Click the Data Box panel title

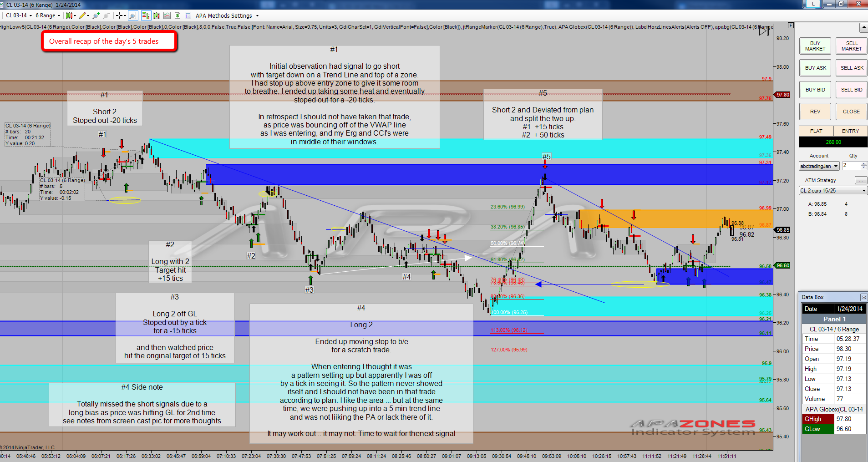(812, 297)
